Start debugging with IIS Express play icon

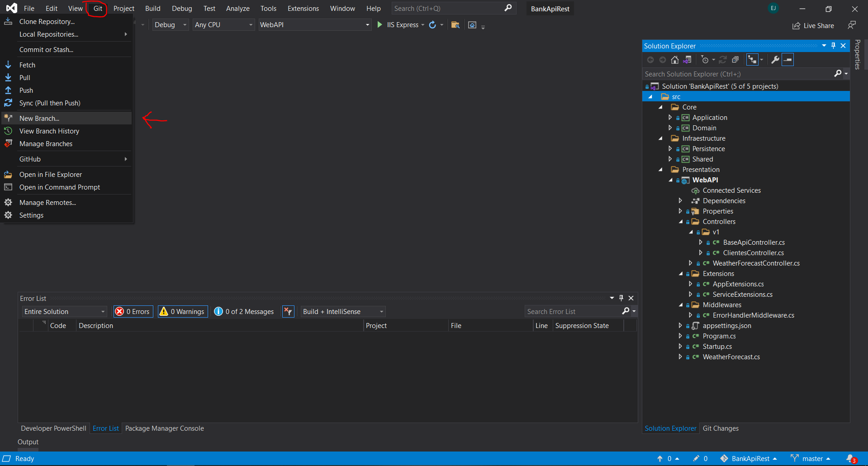click(x=380, y=25)
